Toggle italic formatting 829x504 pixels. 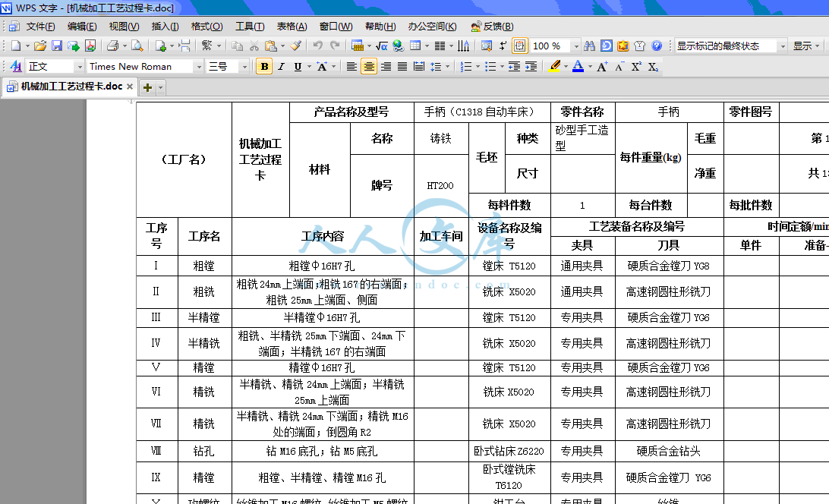[x=281, y=67]
